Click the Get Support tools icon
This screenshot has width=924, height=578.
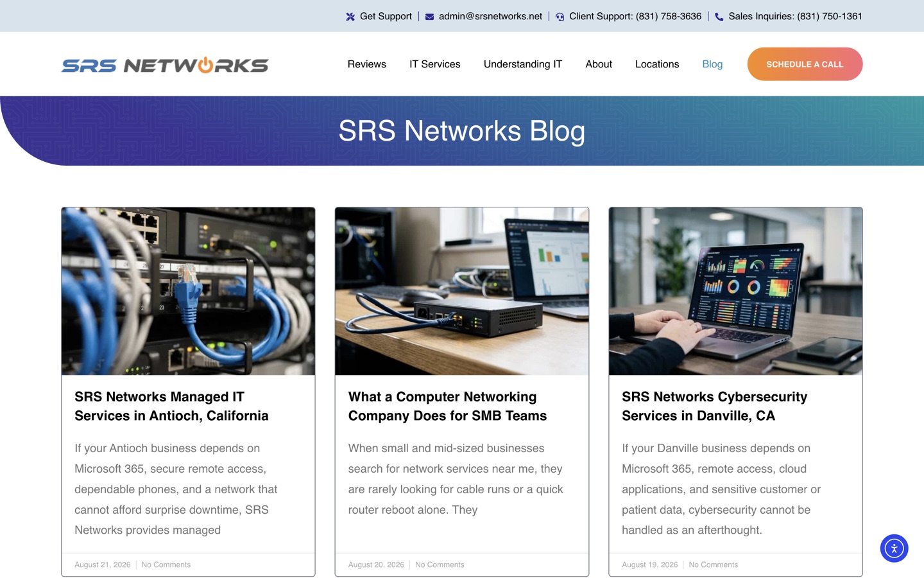click(350, 17)
